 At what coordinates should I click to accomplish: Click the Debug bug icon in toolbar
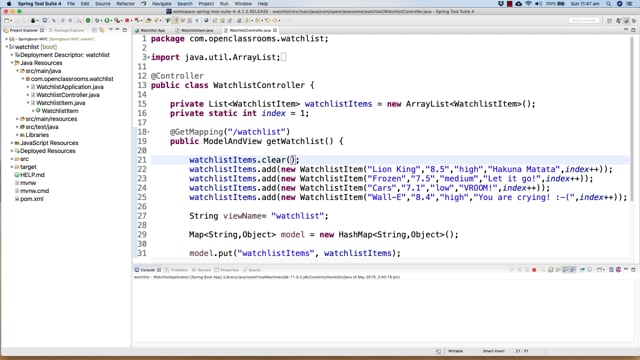[x=97, y=20]
